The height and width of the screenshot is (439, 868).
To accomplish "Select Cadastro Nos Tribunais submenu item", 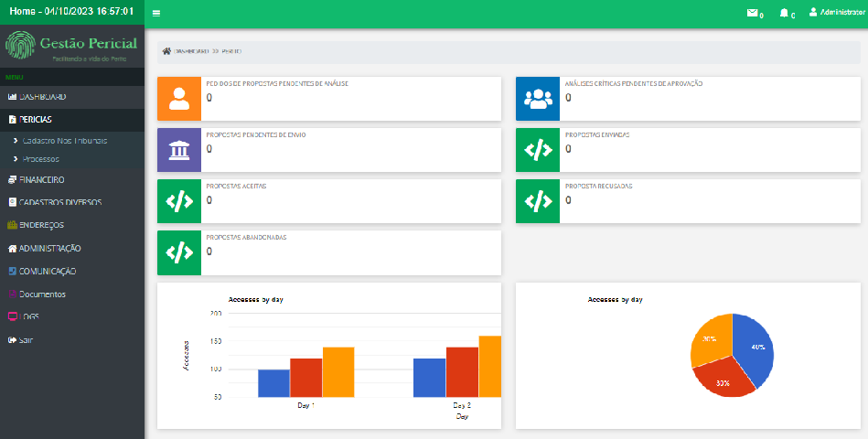I will point(64,141).
